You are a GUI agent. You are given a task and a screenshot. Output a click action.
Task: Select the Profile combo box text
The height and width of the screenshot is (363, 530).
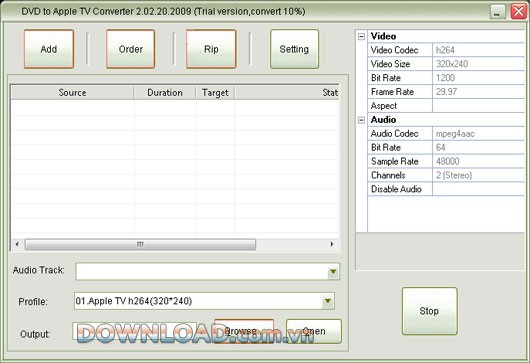134,301
